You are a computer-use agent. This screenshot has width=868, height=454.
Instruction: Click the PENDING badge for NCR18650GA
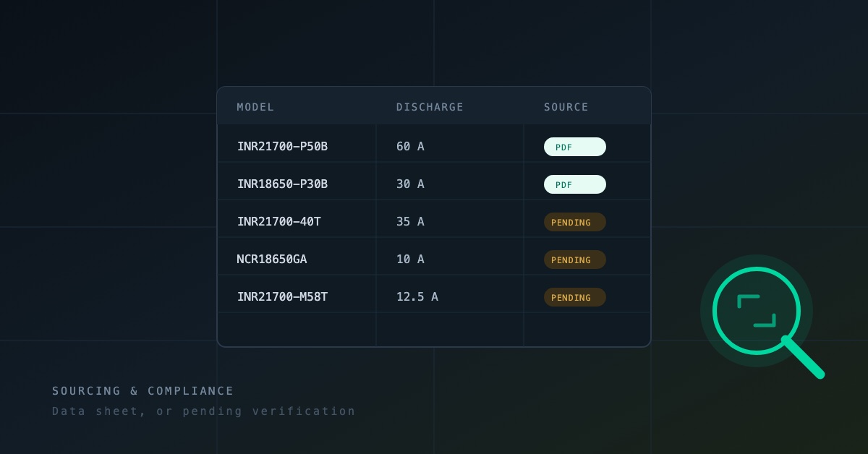[575, 260]
